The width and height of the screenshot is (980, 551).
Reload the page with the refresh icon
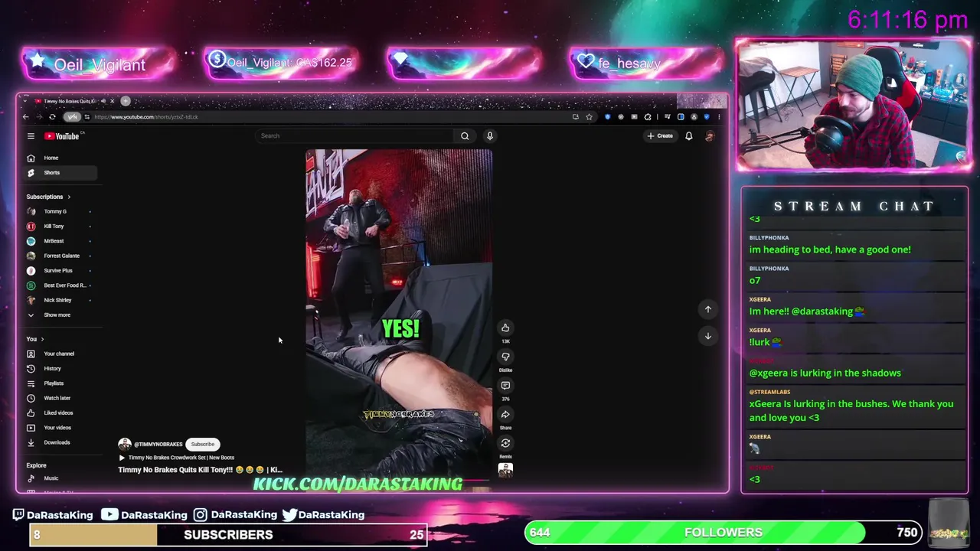[x=52, y=117]
